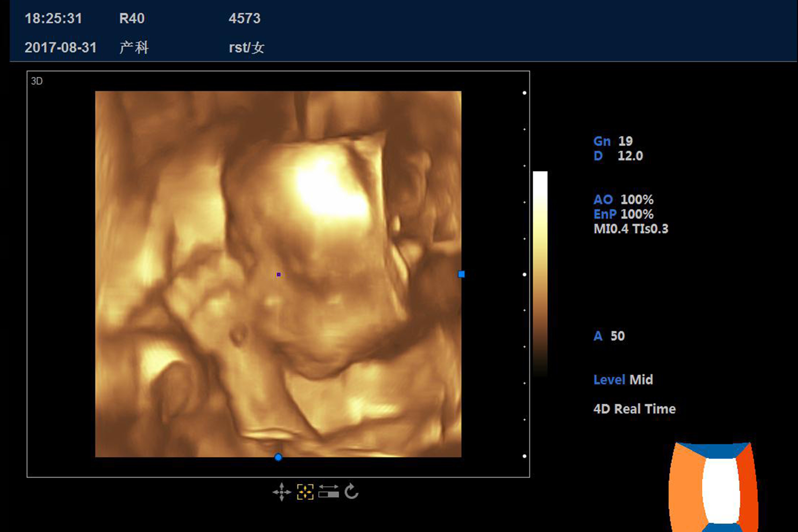Click the blue square handle on right edge
Viewport: 798px width, 532px height.
click(x=461, y=274)
